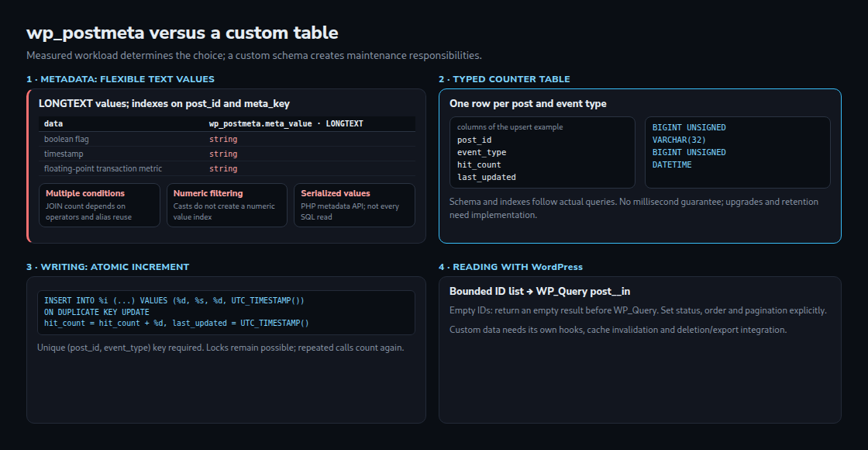The image size is (868, 450).
Task: Click 'Empty IDs: return an empty result' sentence
Action: click(x=638, y=310)
